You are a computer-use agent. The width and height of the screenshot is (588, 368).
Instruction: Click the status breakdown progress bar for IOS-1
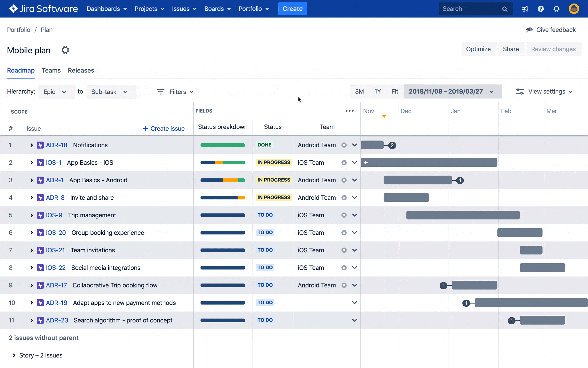(x=222, y=162)
